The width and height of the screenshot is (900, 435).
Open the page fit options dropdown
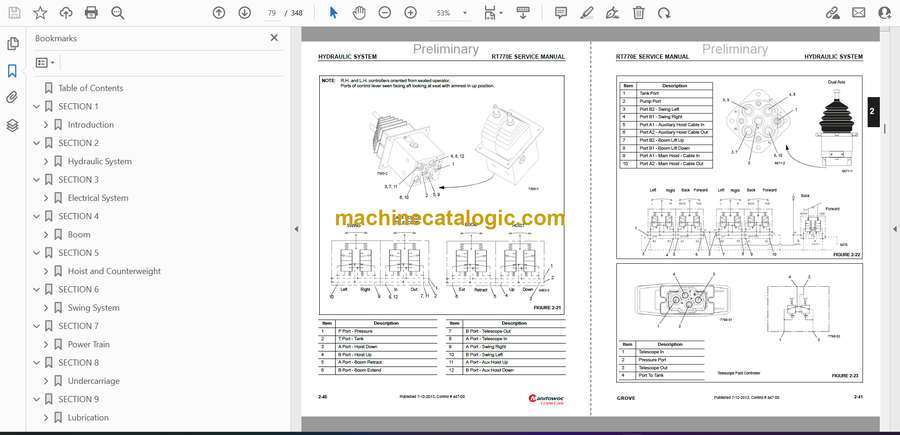point(493,13)
